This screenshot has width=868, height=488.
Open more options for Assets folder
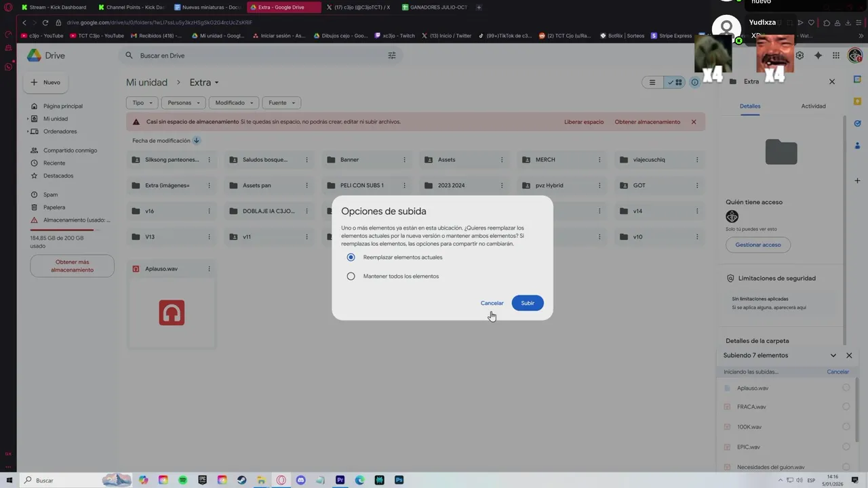pos(502,160)
